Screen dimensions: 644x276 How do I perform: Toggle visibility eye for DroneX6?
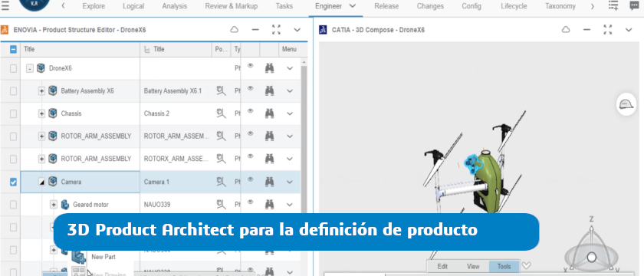[250, 66]
